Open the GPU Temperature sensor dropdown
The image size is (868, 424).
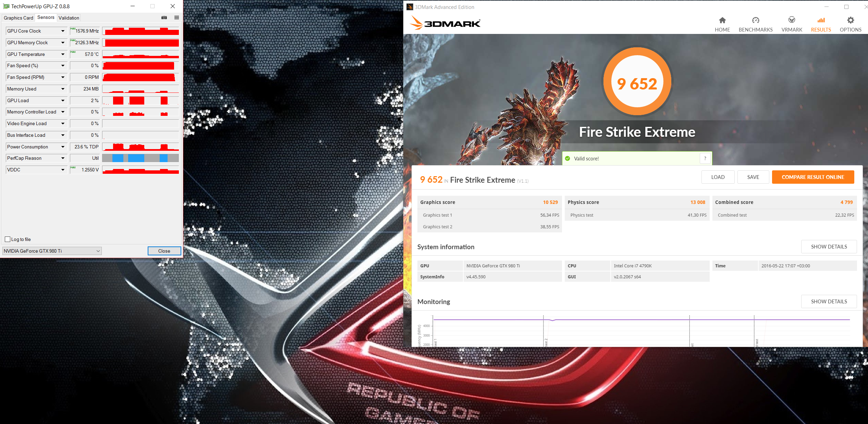(63, 54)
